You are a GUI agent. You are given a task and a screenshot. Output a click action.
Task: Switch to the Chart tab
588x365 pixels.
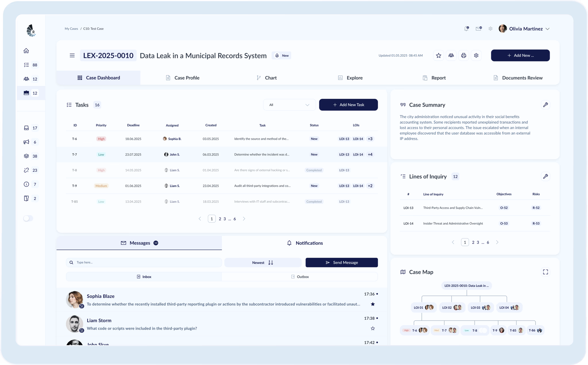[x=266, y=78]
